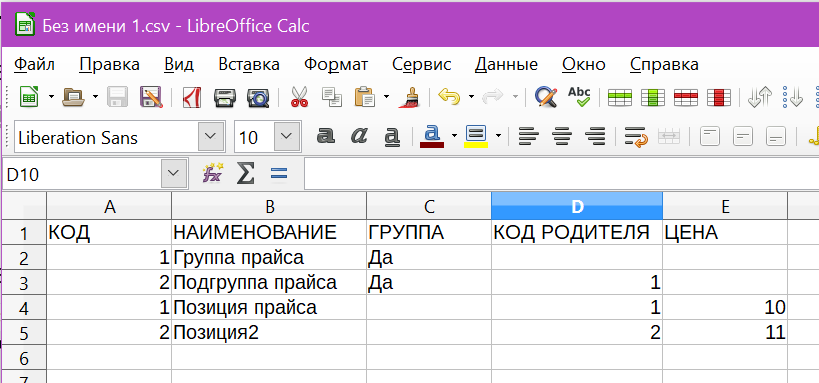Select column D header
819x383 pixels.
(x=577, y=207)
